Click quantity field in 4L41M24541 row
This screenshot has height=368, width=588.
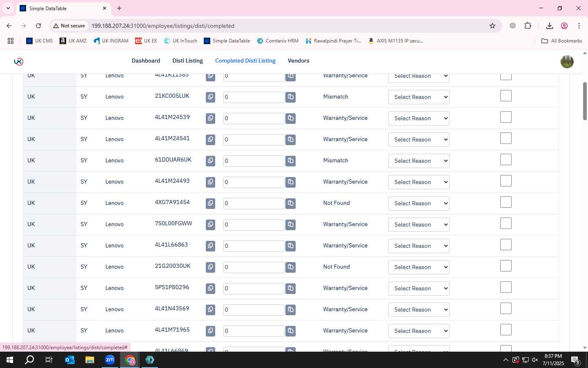tap(254, 139)
